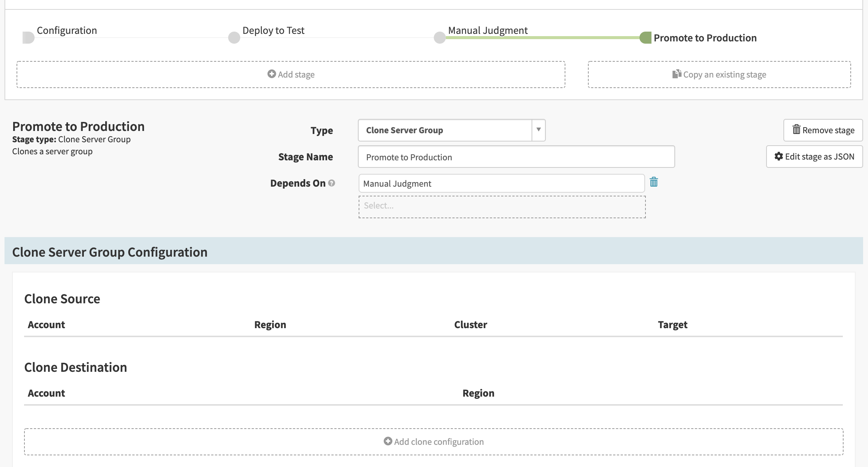Open the Clone Server Group type selector
Viewport: 868px width, 467px height.
pyautogui.click(x=445, y=130)
